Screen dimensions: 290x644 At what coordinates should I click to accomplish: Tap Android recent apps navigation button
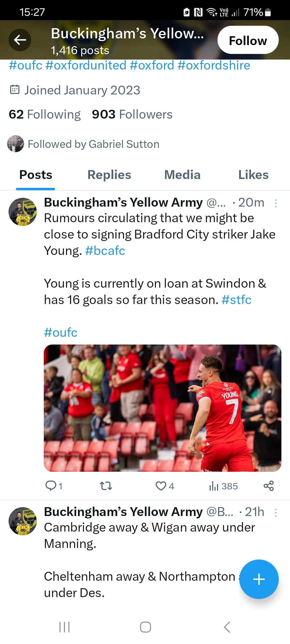64,627
